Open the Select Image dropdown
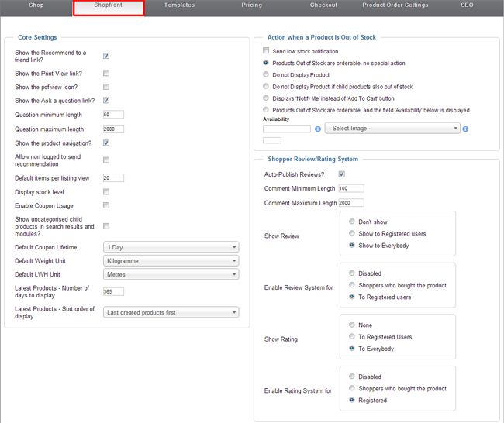Screen dimensions: 504x423 point(392,129)
